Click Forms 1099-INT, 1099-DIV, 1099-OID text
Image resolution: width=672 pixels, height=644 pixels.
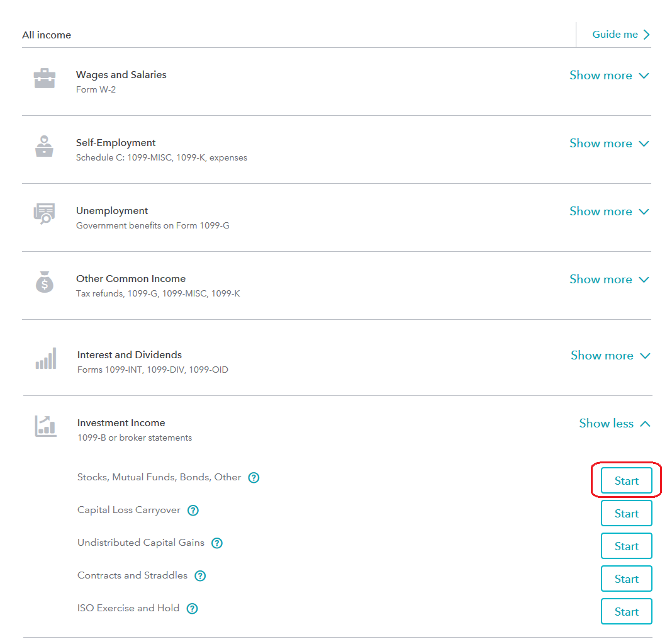pos(152,370)
